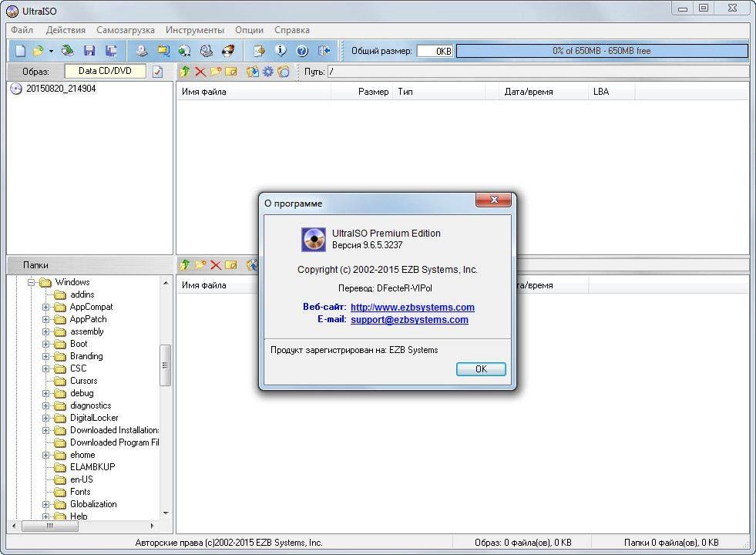Expand the CSC folder node

pyautogui.click(x=45, y=369)
